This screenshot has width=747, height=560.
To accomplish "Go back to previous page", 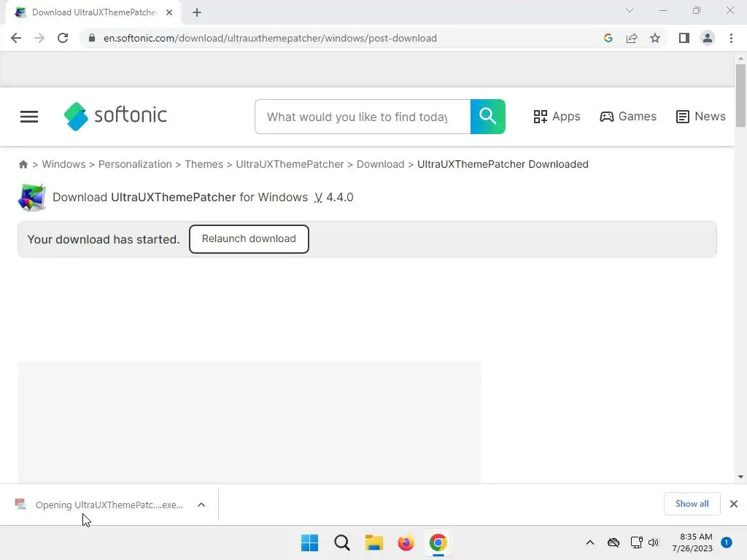I will [x=16, y=38].
